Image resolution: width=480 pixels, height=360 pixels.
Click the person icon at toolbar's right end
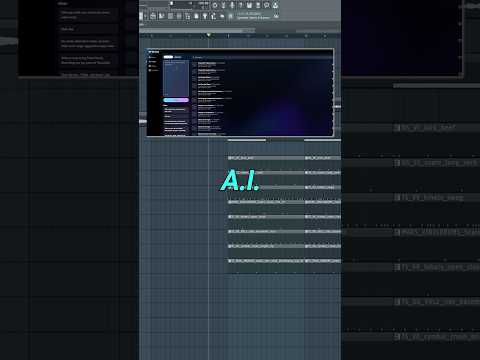pos(275,5)
